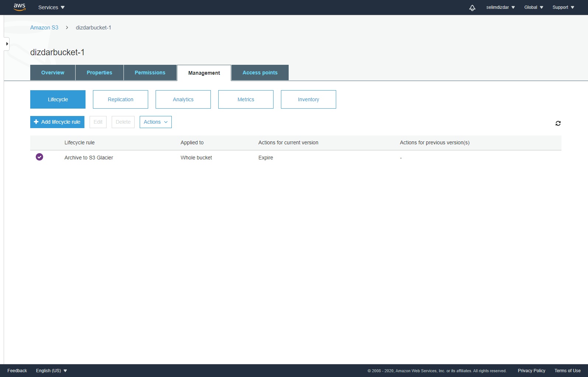This screenshot has width=588, height=377.
Task: Click the dizdarbucket-1 breadcrumb text
Action: 93,28
